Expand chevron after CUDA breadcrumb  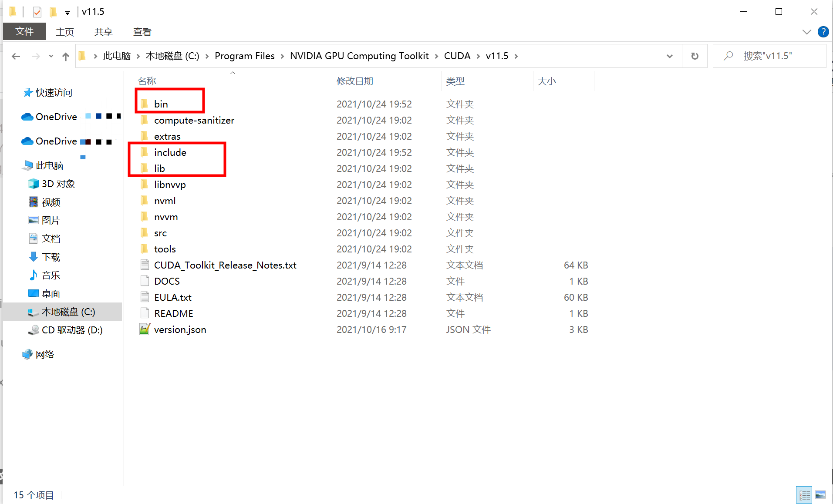[x=478, y=56]
